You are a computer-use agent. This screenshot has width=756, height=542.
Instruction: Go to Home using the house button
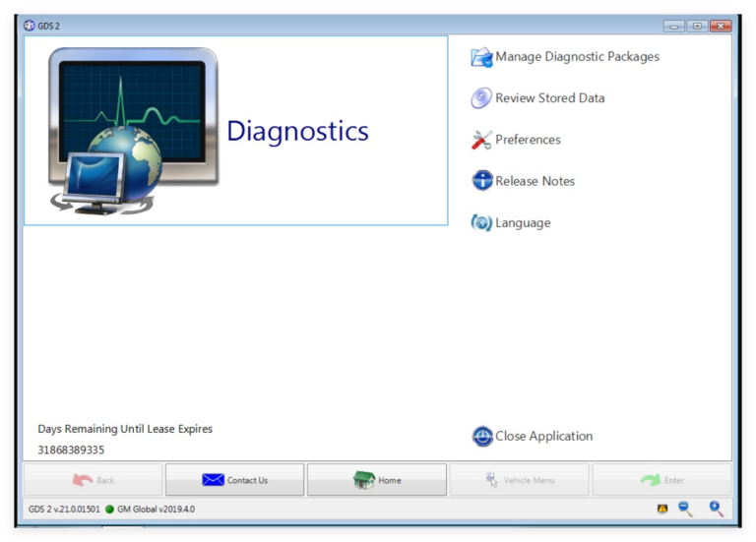[377, 480]
